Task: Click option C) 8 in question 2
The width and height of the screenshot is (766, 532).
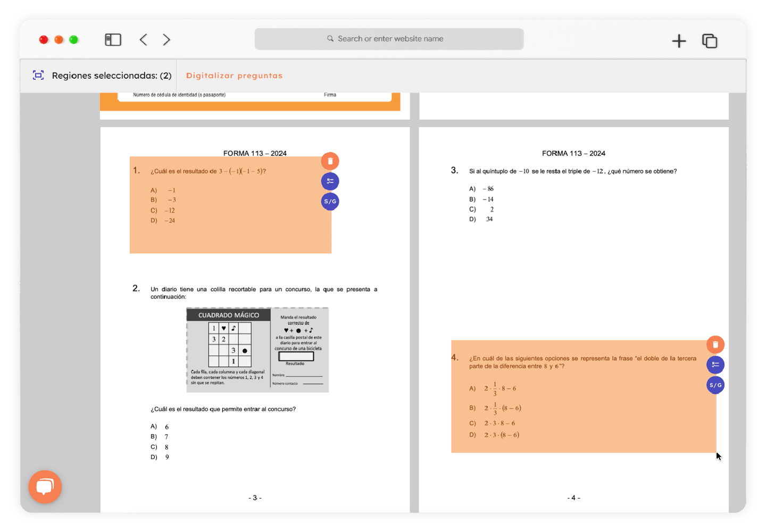Action: [x=160, y=447]
